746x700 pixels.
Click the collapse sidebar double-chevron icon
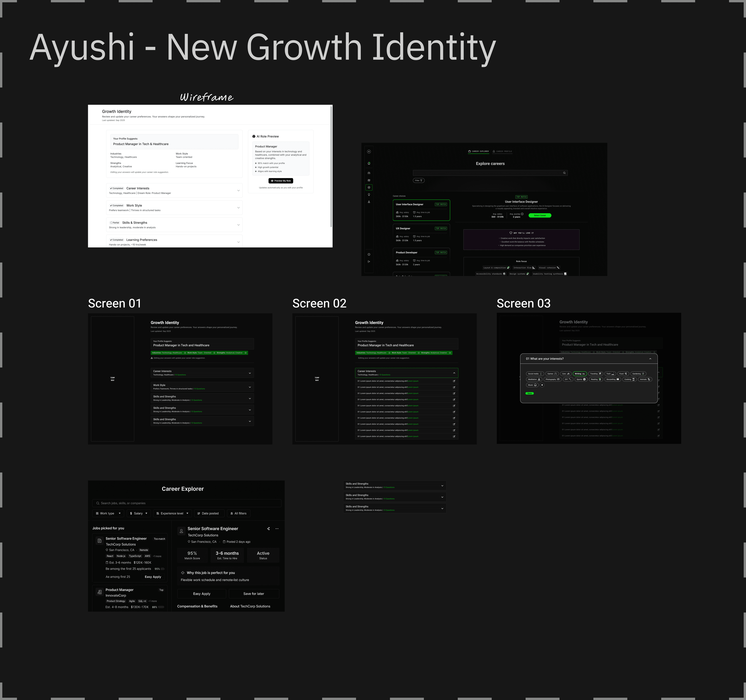tap(369, 152)
